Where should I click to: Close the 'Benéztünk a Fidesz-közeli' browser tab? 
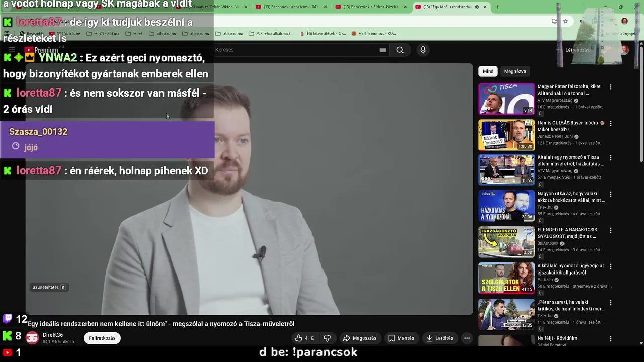405,7
